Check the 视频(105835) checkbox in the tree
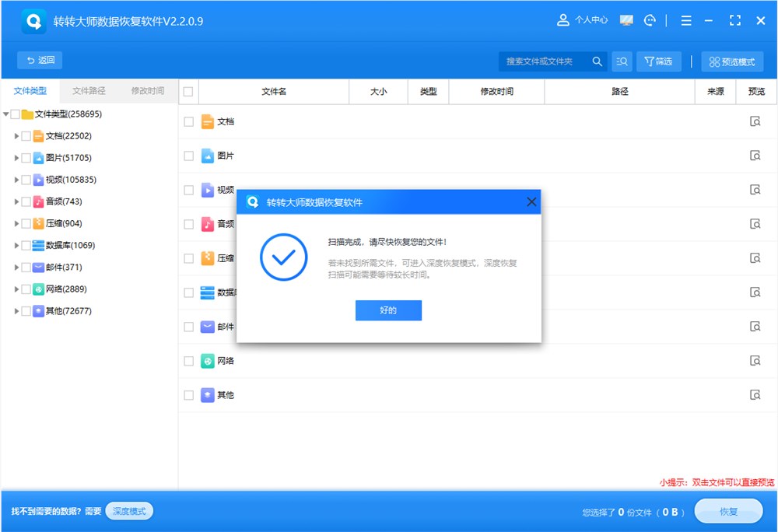Viewport: 778px width, 532px height. 26,180
